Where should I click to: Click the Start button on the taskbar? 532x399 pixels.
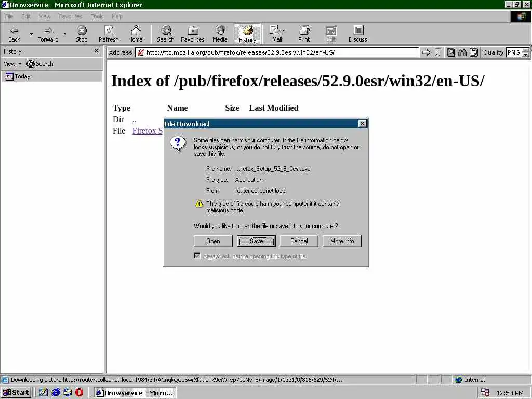16,393
